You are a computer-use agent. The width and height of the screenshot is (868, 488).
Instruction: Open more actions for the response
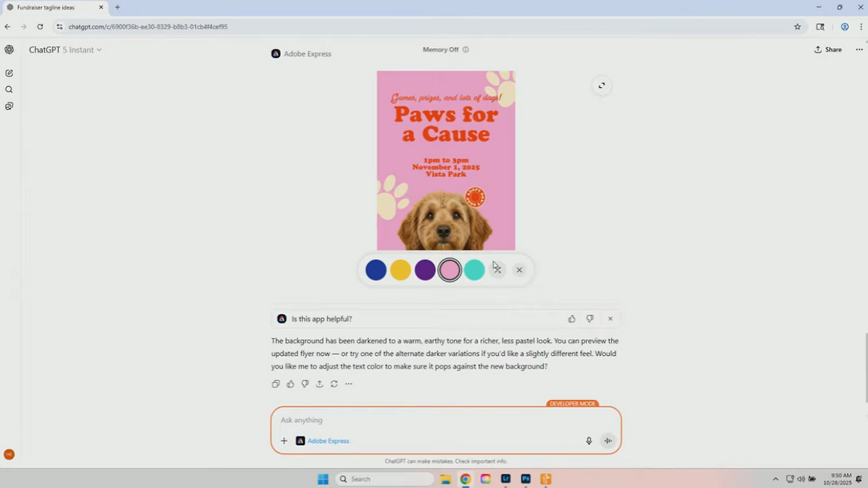[x=349, y=384]
